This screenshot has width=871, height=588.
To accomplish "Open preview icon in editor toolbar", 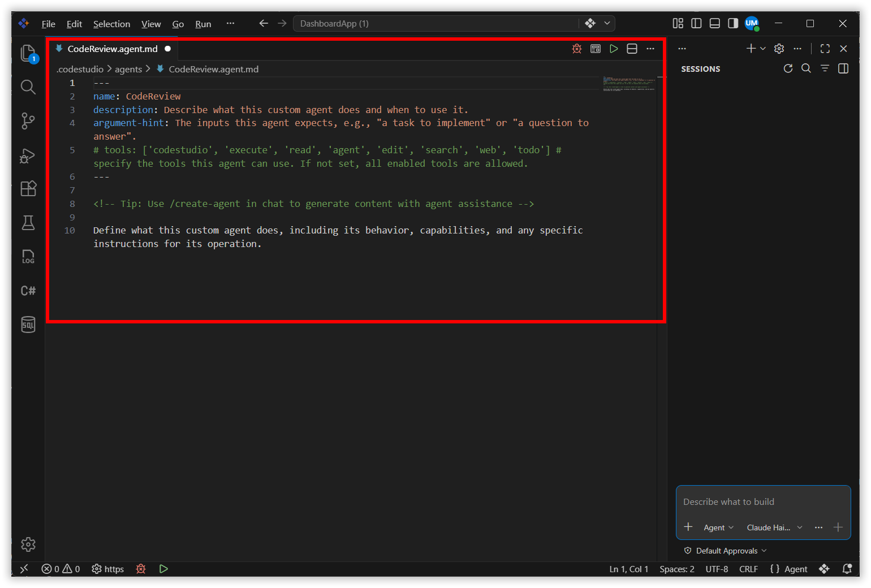I will tap(596, 49).
